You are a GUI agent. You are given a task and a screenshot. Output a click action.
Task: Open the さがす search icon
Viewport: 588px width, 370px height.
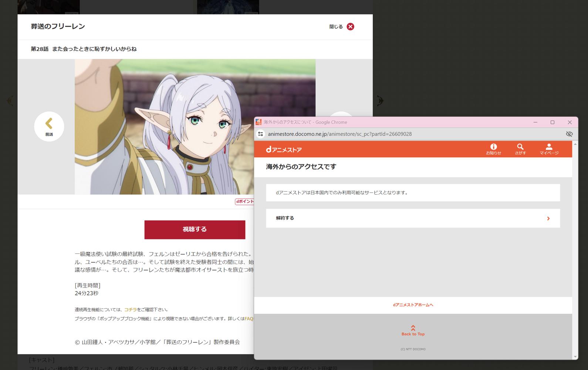coord(520,149)
